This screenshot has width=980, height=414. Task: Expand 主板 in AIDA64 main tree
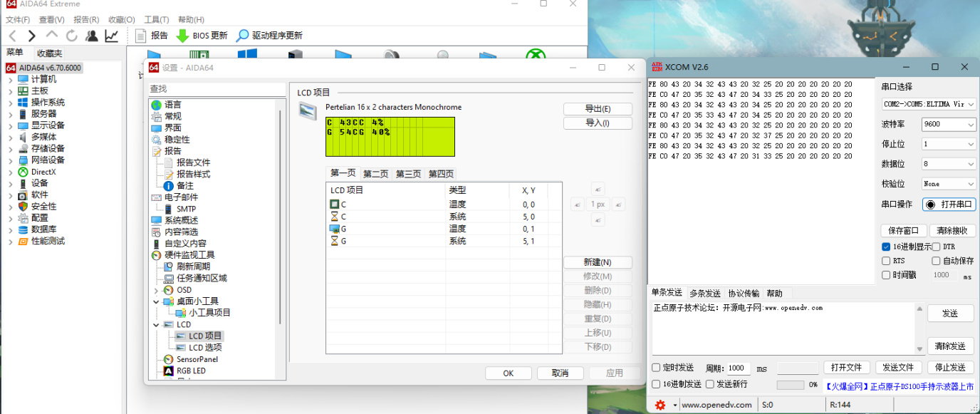point(10,90)
